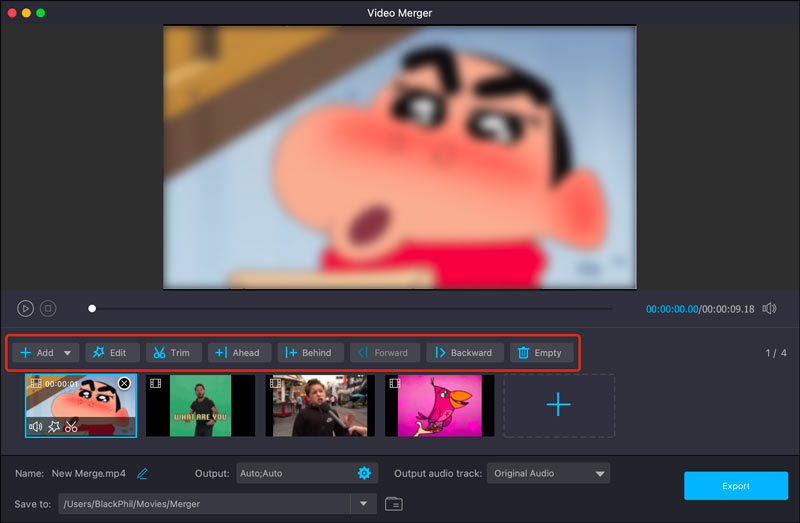Toggle audio on first clip thumbnail
The image size is (800, 523).
[36, 427]
